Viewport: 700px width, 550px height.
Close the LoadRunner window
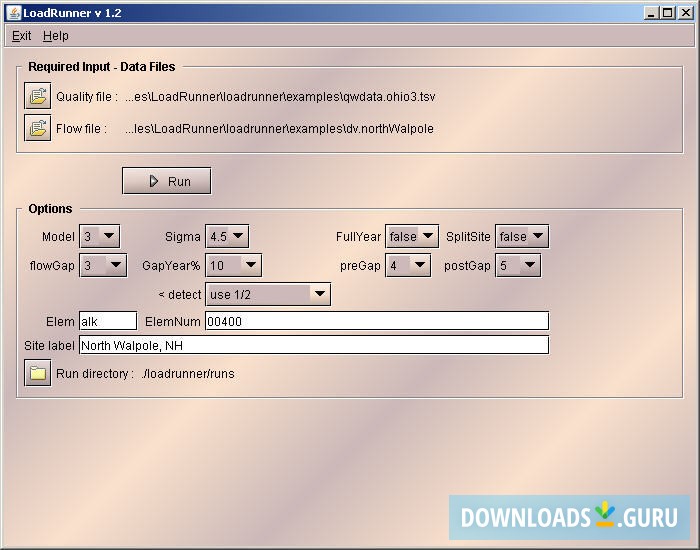pyautogui.click(x=685, y=13)
